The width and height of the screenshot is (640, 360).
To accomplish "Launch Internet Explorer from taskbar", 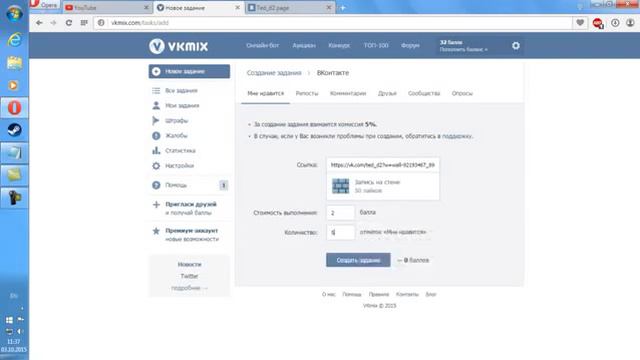I will point(14,40).
